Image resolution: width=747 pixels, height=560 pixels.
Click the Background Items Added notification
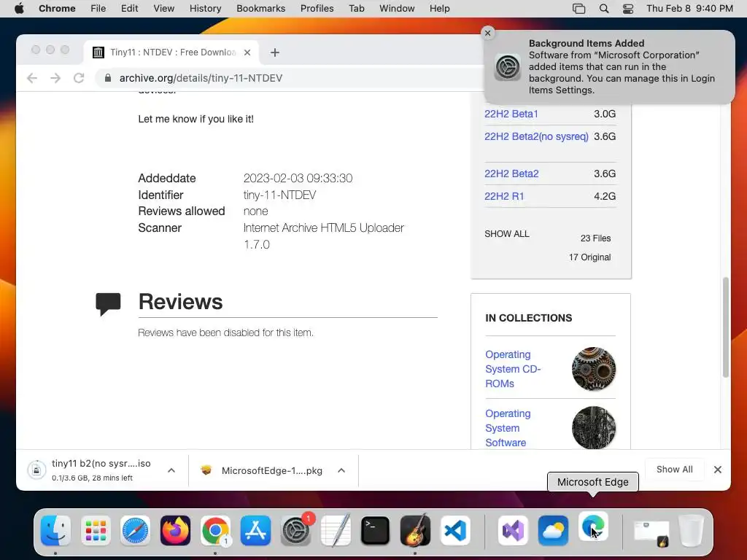609,66
